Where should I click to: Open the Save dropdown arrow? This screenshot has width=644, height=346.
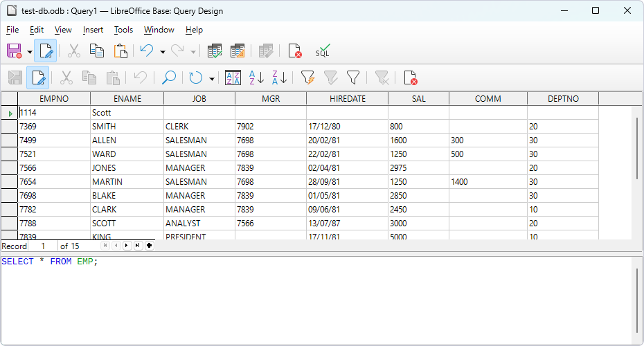coord(30,52)
